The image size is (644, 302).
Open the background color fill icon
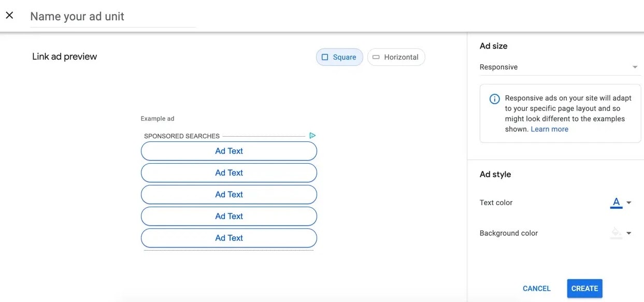tap(616, 233)
